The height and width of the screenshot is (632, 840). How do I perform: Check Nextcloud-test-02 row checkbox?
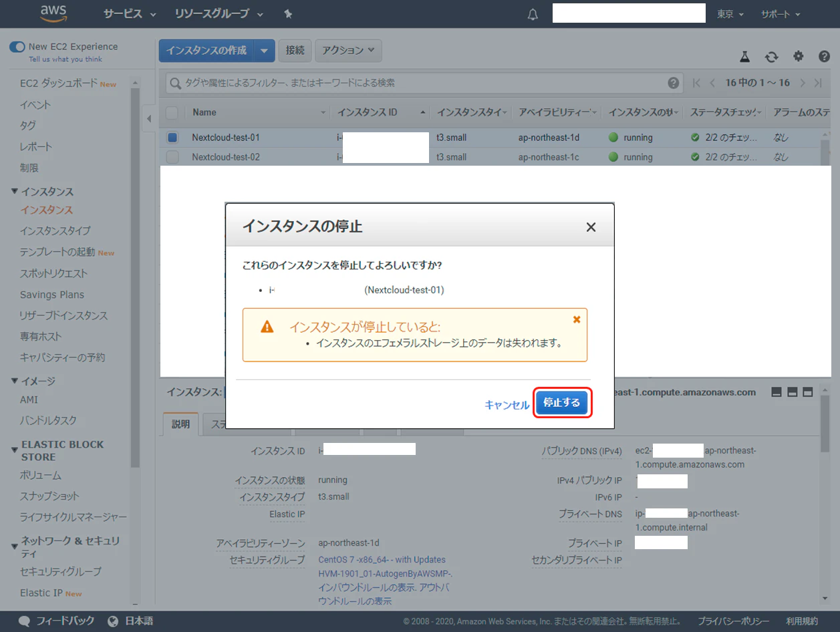click(x=172, y=157)
